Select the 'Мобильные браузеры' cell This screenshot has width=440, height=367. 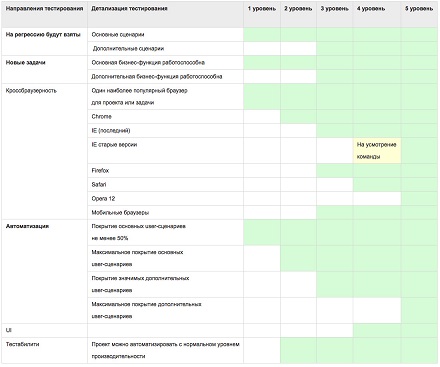pos(165,213)
